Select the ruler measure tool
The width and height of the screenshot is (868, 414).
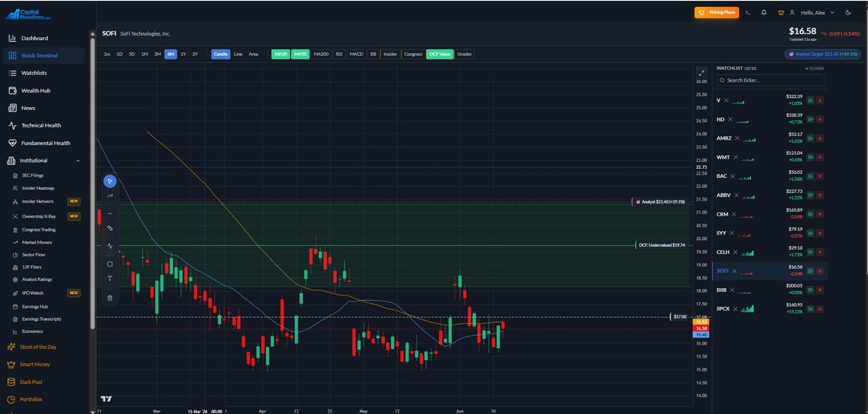(110, 228)
